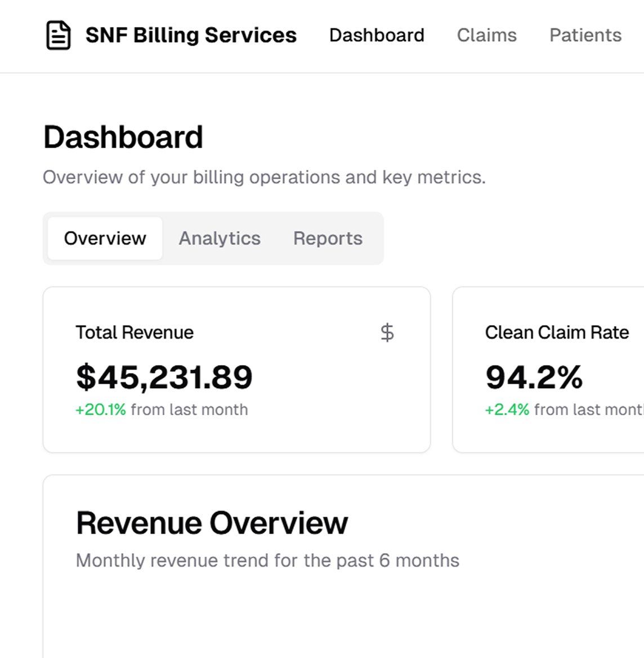
Task: Click the billing operations overview subtitle
Action: click(264, 177)
